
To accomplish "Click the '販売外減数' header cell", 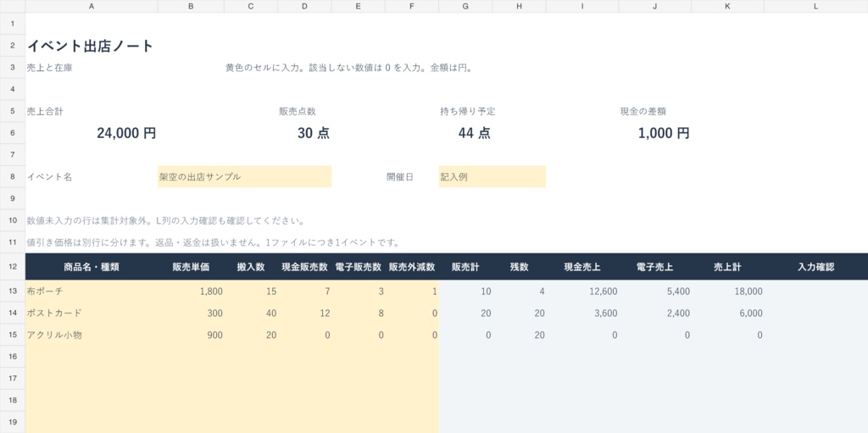I will click(412, 267).
